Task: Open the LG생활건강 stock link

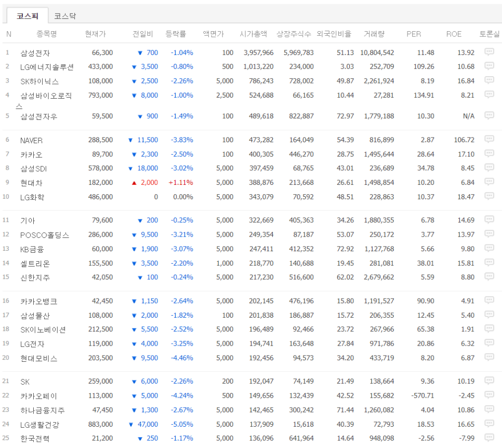Action: (39, 425)
